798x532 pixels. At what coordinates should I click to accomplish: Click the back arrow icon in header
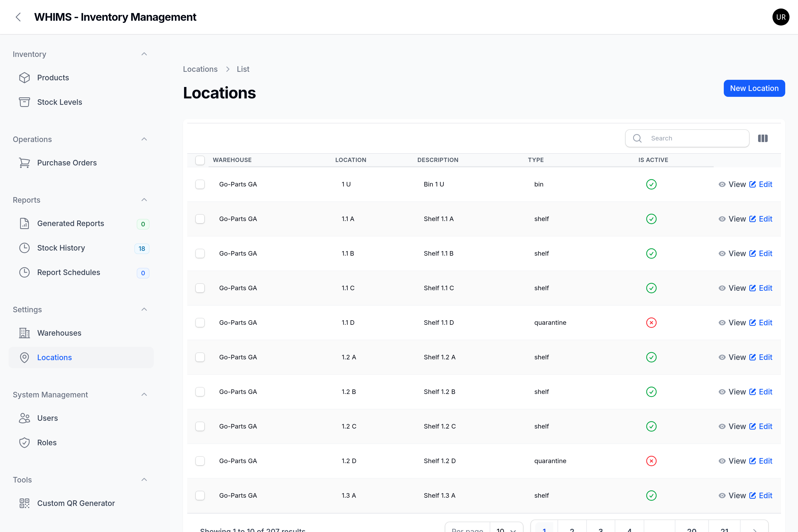pos(18,17)
